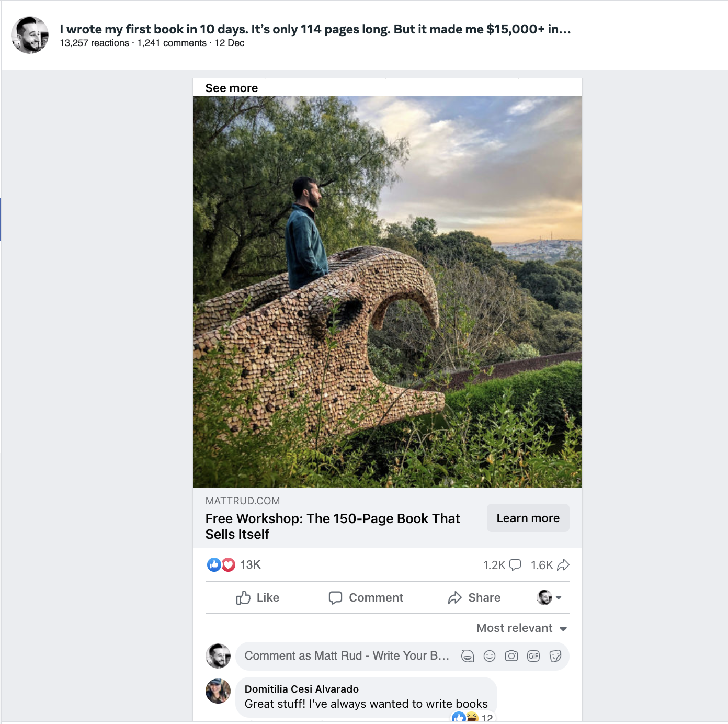Screen dimensions: 728x724
Task: Expand the post text with See more
Action: (x=232, y=88)
